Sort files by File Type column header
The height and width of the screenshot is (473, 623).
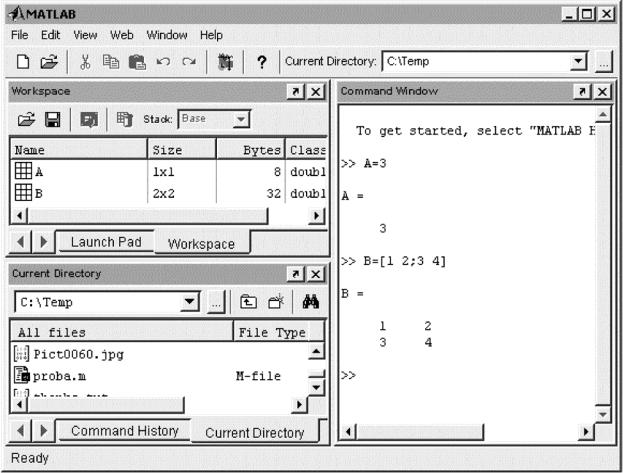(x=279, y=332)
